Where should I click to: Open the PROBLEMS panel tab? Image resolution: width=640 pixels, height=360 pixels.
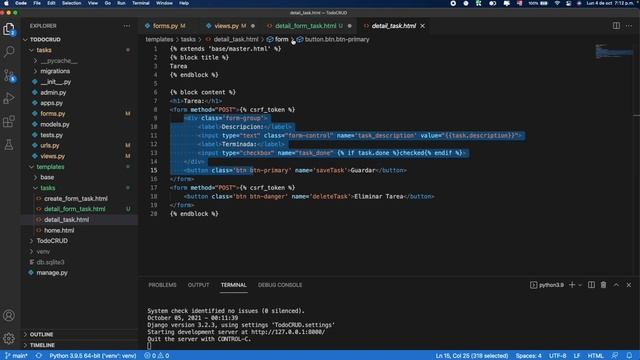162,285
